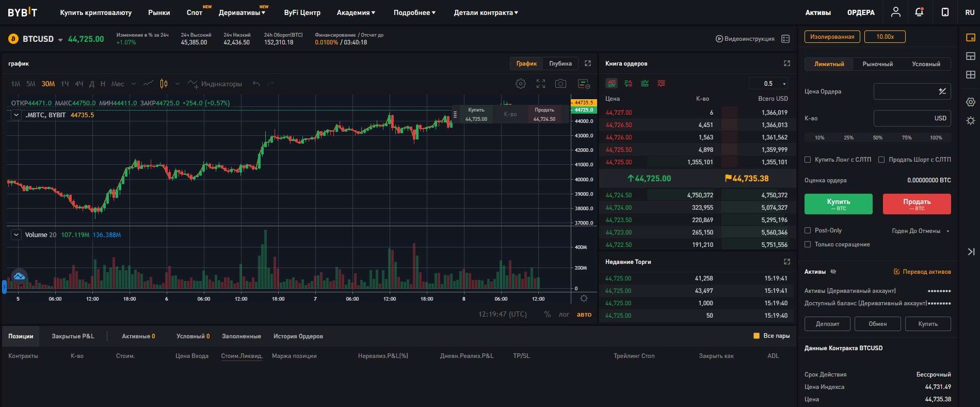Toggle the percent scale on chart
980x407 pixels.
(x=547, y=314)
